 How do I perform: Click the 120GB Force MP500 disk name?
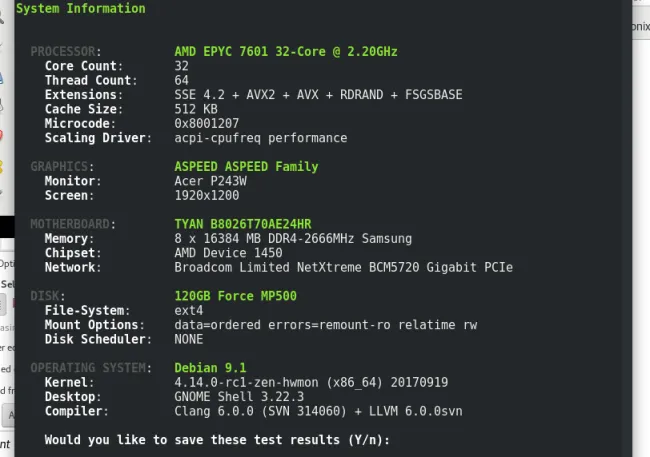tap(235, 296)
